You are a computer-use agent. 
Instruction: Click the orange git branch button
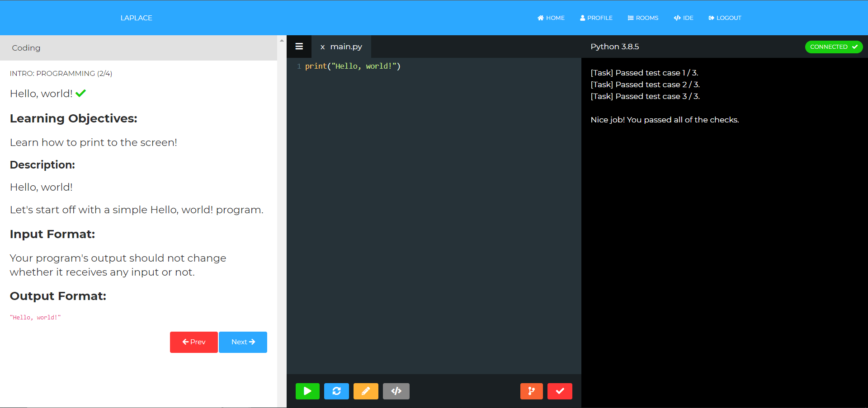(x=532, y=391)
